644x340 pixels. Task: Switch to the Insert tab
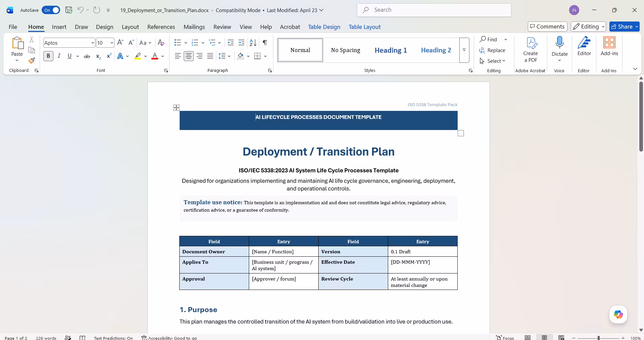coord(59,27)
